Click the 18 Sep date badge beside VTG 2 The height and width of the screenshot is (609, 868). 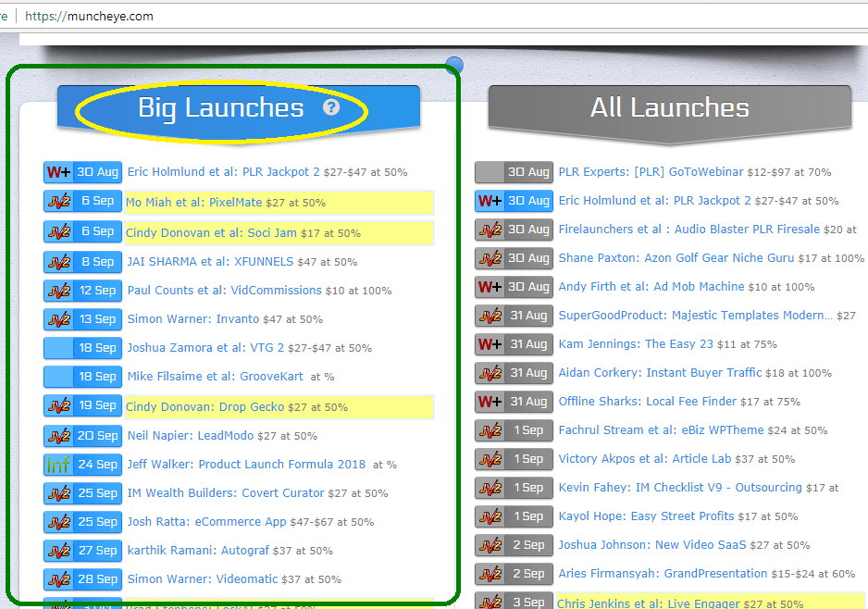click(97, 348)
